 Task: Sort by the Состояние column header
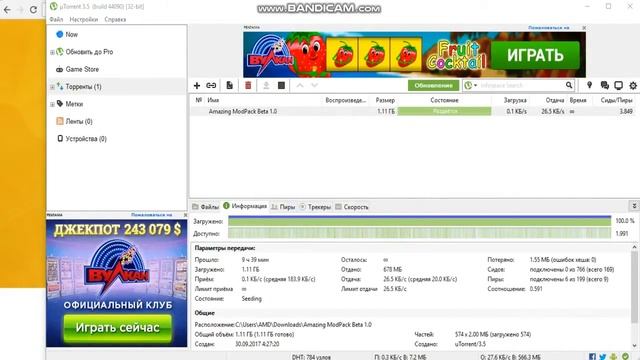(444, 100)
